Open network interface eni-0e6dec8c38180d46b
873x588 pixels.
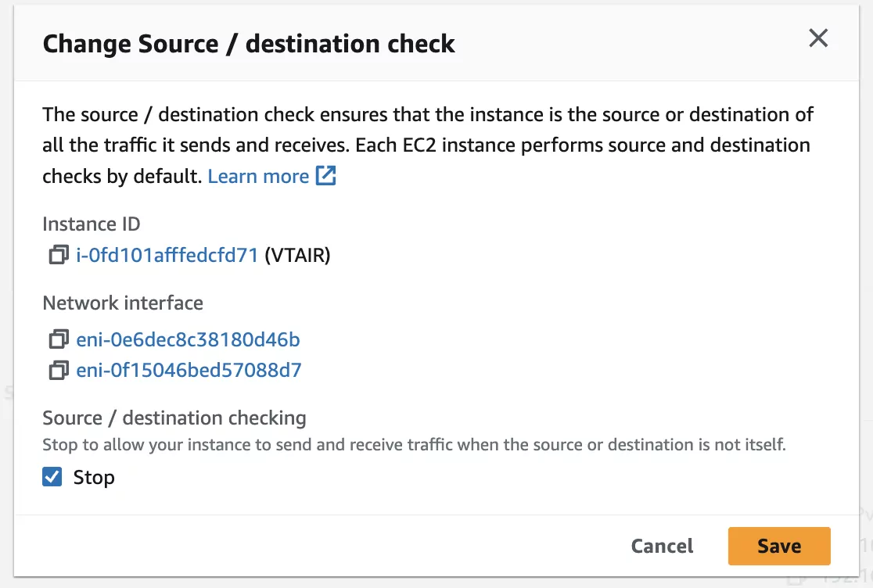(x=188, y=339)
